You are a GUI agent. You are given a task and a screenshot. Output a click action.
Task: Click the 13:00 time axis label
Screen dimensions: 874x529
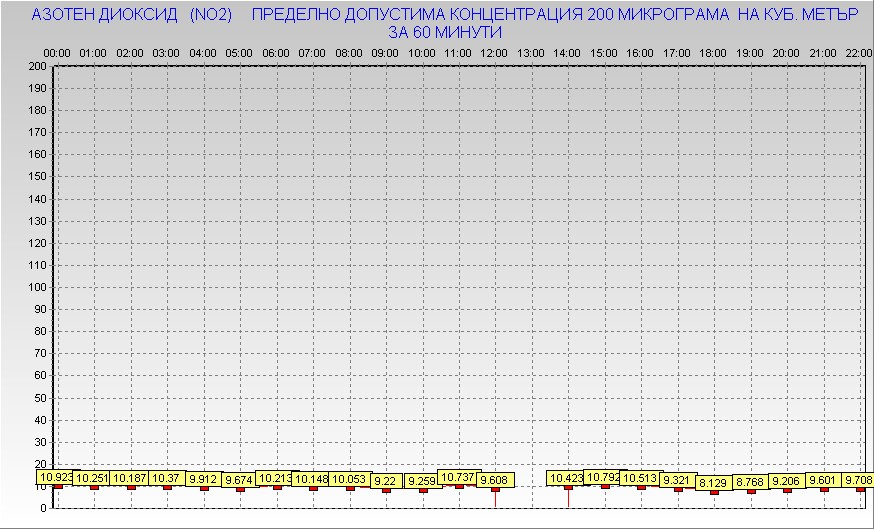(531, 52)
